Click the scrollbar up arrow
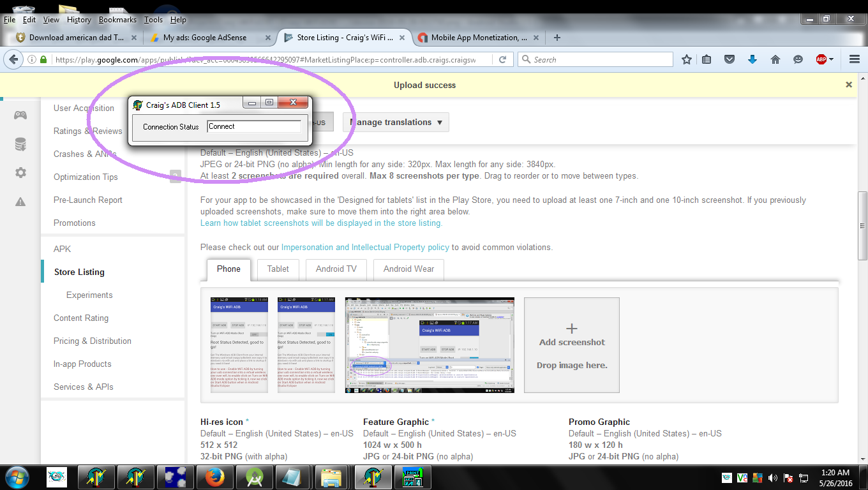Viewport: 868px width, 490px height. pos(863,78)
